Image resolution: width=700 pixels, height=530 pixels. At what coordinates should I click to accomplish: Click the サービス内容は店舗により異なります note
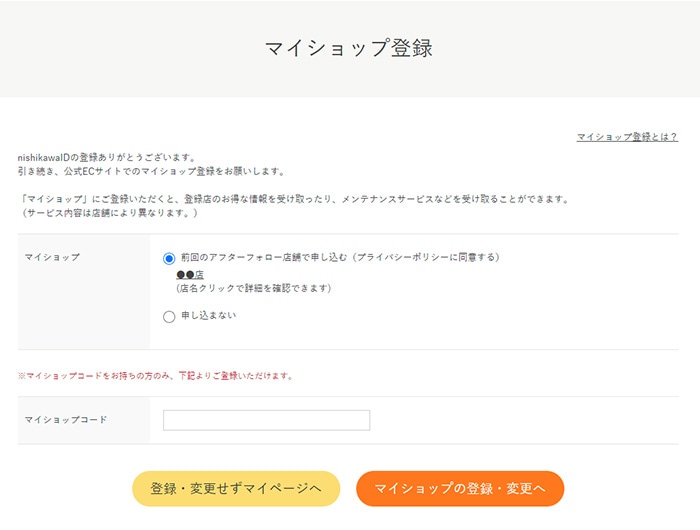click(109, 213)
